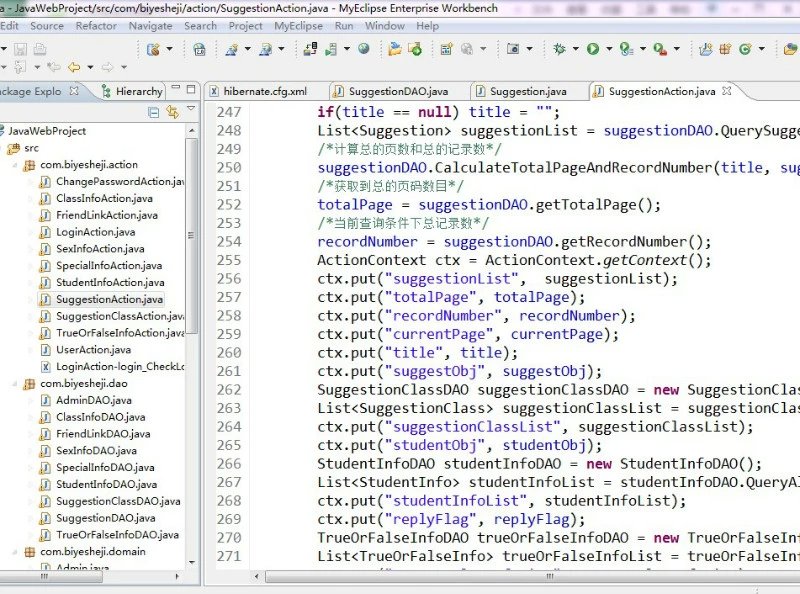800x594 pixels.
Task: Click the Print icon in the toolbar
Action: click(x=40, y=49)
